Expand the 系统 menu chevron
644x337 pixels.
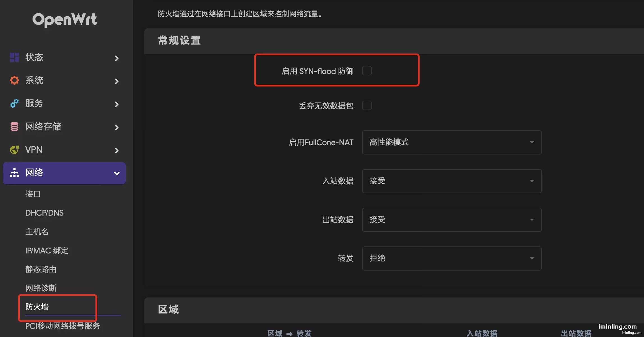[x=117, y=81]
